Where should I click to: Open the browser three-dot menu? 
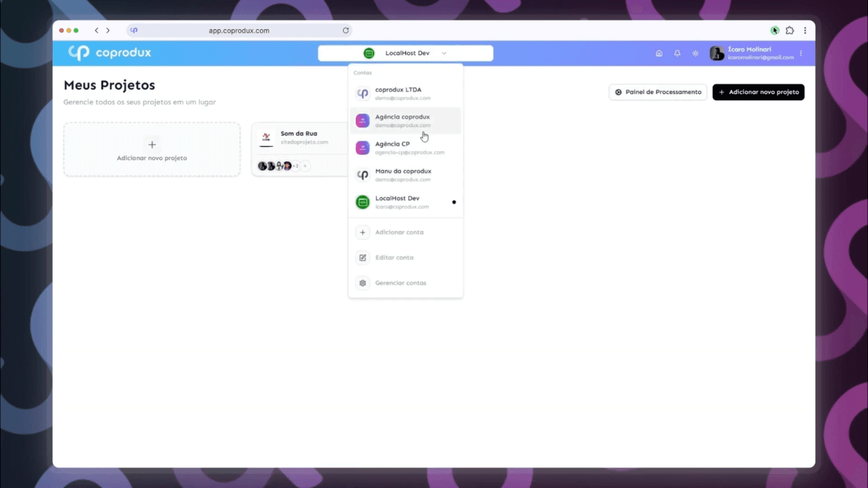click(x=805, y=30)
